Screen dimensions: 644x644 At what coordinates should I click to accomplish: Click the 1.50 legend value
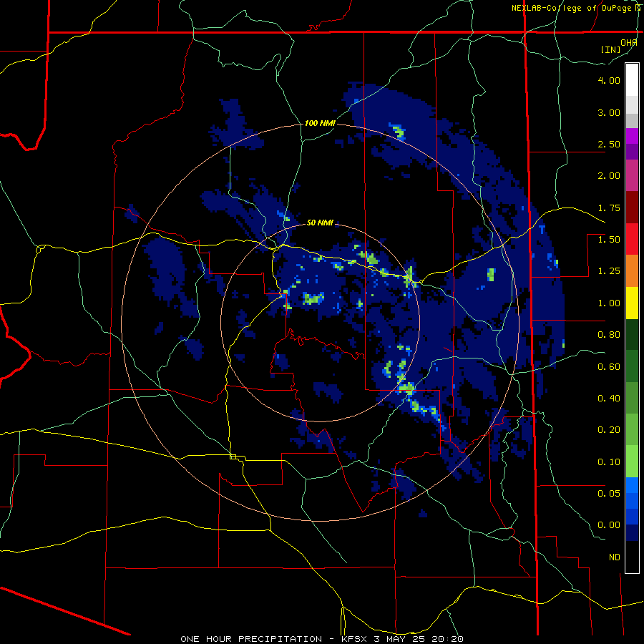click(609, 240)
